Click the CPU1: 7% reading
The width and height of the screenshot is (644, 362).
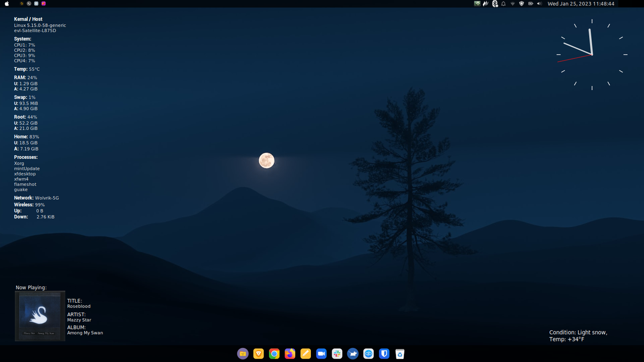point(25,45)
